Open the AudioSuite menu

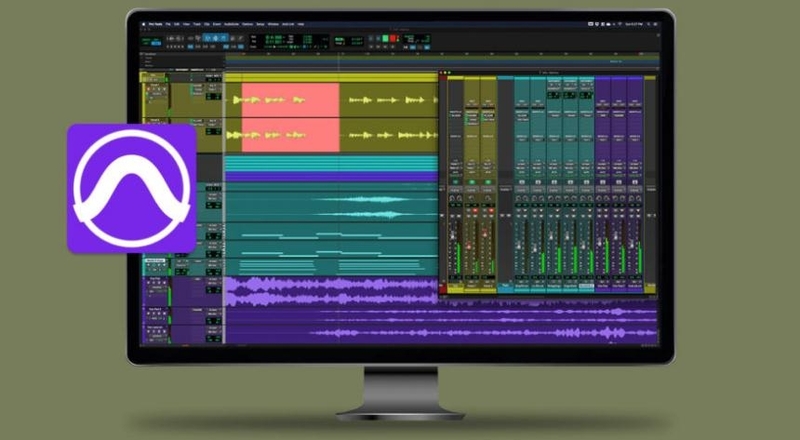pos(232,24)
